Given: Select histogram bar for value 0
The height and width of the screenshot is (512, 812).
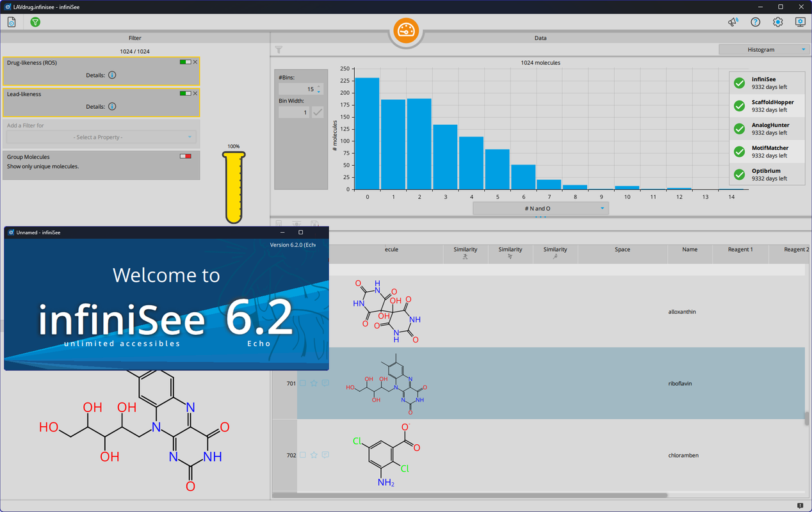Looking at the screenshot, I should pyautogui.click(x=368, y=134).
